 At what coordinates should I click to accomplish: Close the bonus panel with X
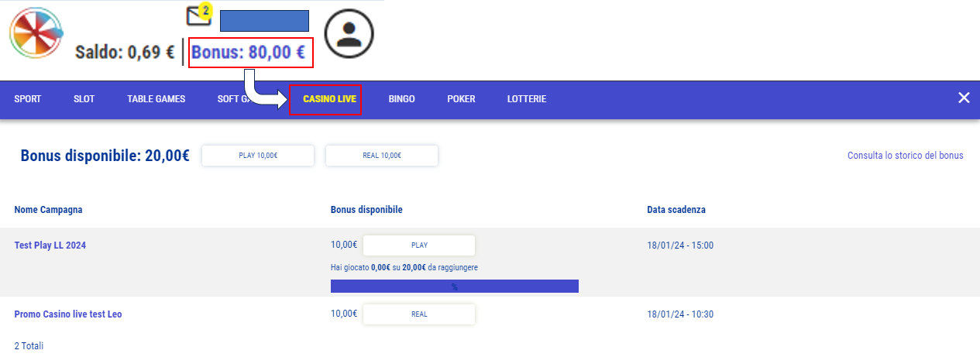(x=964, y=98)
